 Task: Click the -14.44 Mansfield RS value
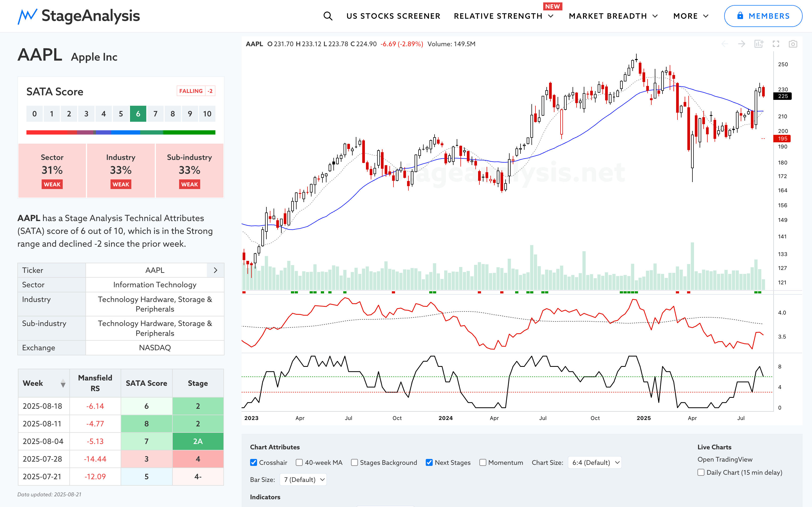point(95,459)
